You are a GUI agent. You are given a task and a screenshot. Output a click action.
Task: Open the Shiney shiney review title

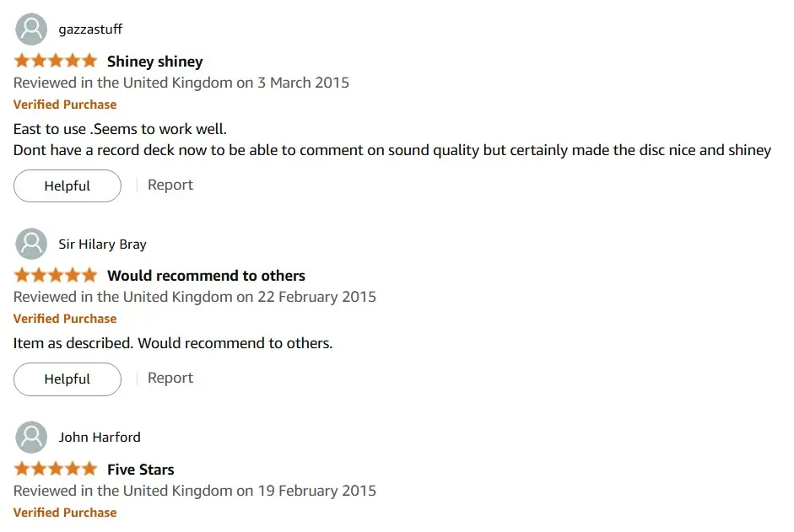click(155, 62)
